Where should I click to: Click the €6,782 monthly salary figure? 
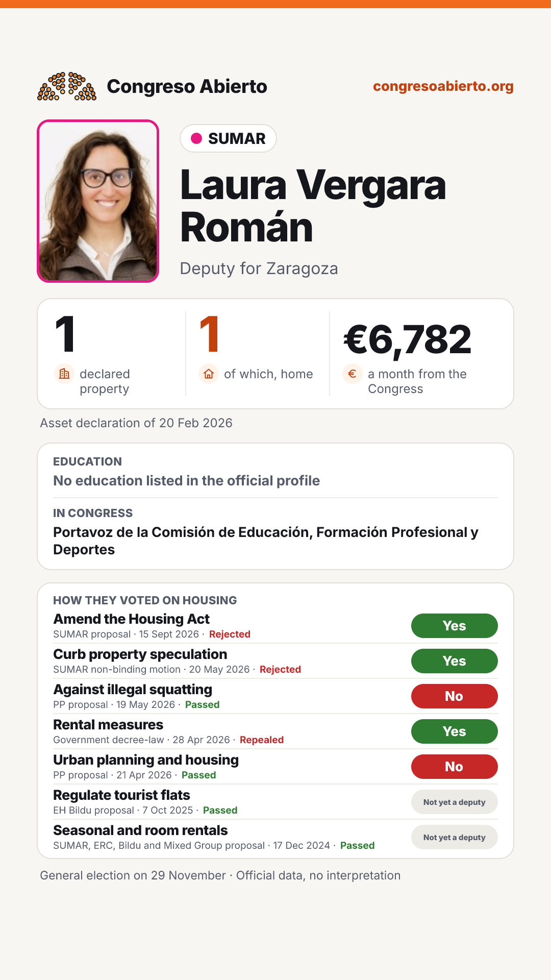pyautogui.click(x=408, y=339)
